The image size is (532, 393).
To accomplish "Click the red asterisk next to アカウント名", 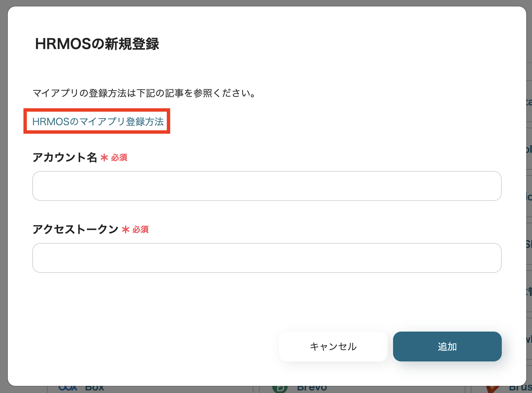I will click(x=104, y=157).
